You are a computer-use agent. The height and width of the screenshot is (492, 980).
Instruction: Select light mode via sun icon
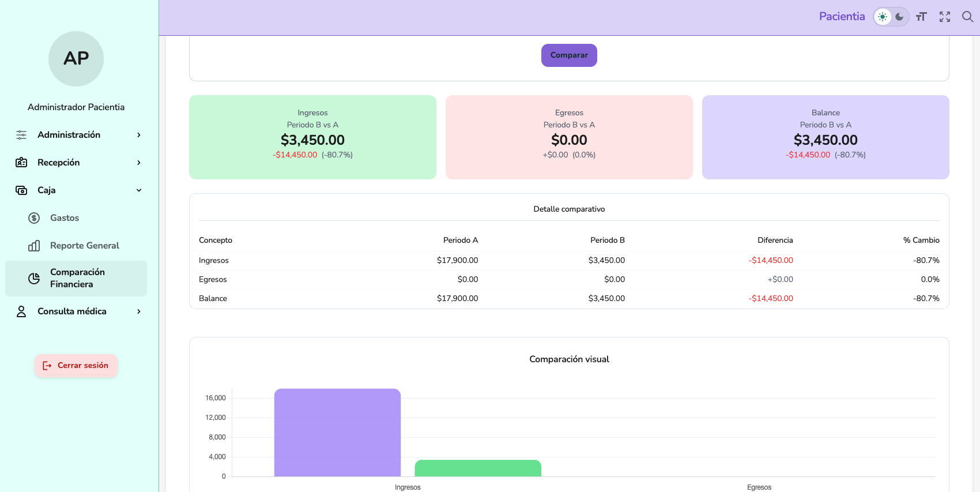click(x=883, y=17)
